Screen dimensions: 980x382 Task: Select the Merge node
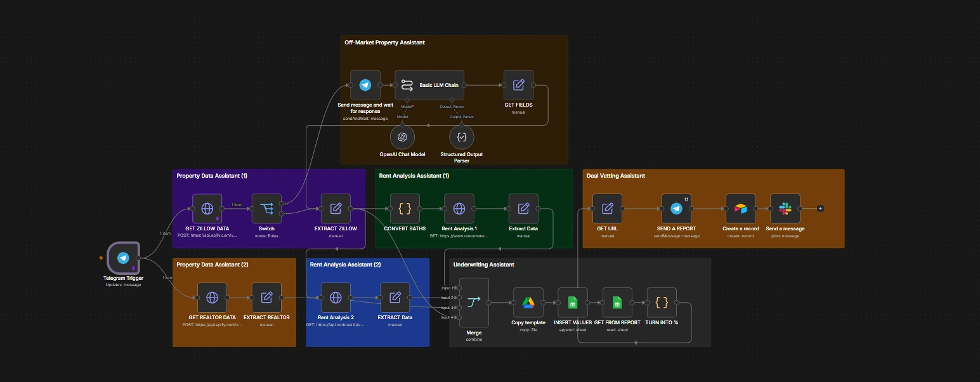pos(474,303)
